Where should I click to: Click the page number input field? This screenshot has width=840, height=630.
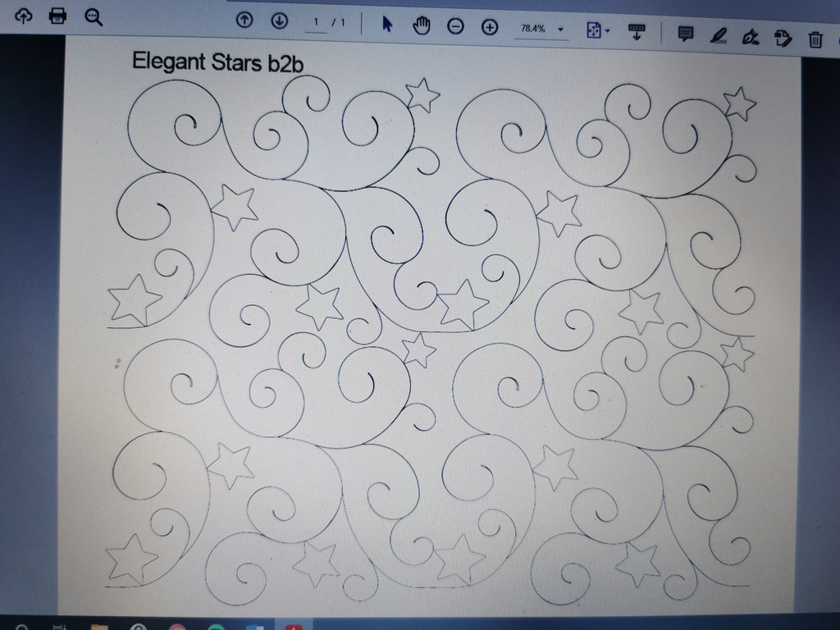click(x=316, y=22)
